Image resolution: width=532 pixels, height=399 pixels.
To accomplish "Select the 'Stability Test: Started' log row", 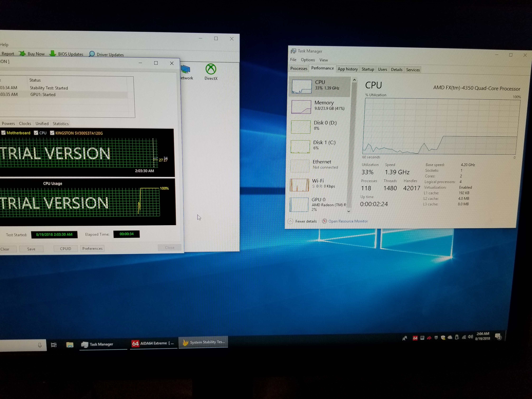I will 64,88.
